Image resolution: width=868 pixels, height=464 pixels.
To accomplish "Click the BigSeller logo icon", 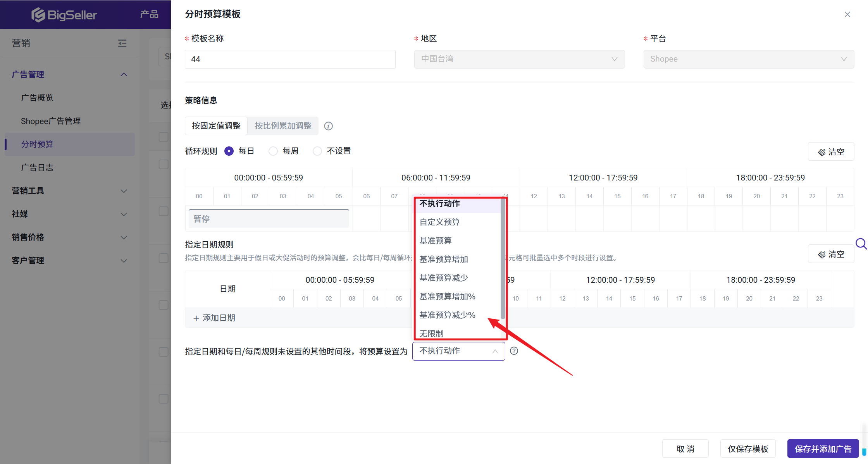I will tap(38, 15).
